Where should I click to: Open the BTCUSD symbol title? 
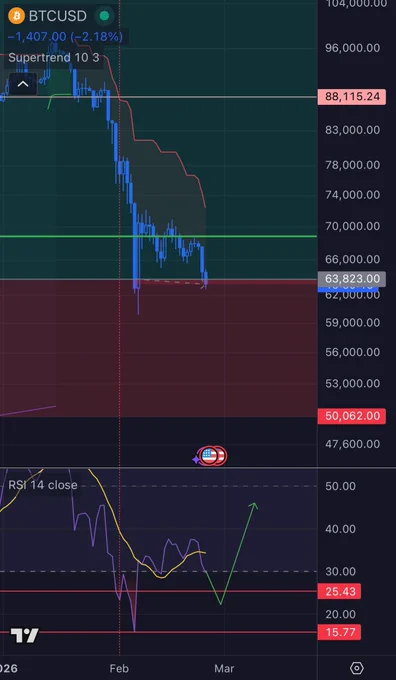pyautogui.click(x=58, y=16)
